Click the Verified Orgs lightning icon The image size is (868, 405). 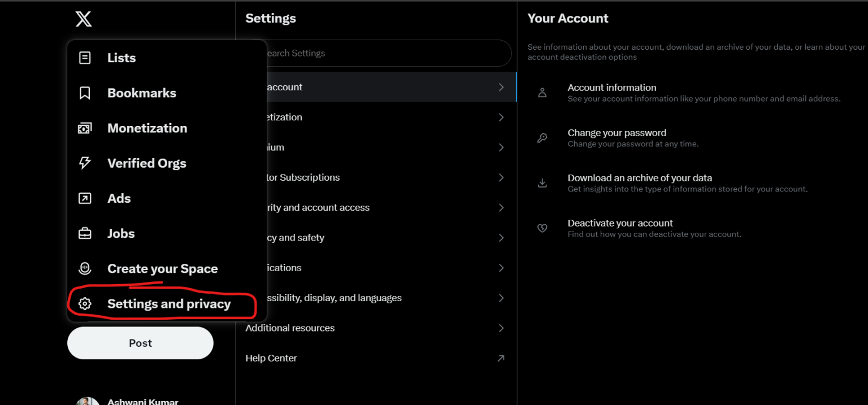[85, 163]
